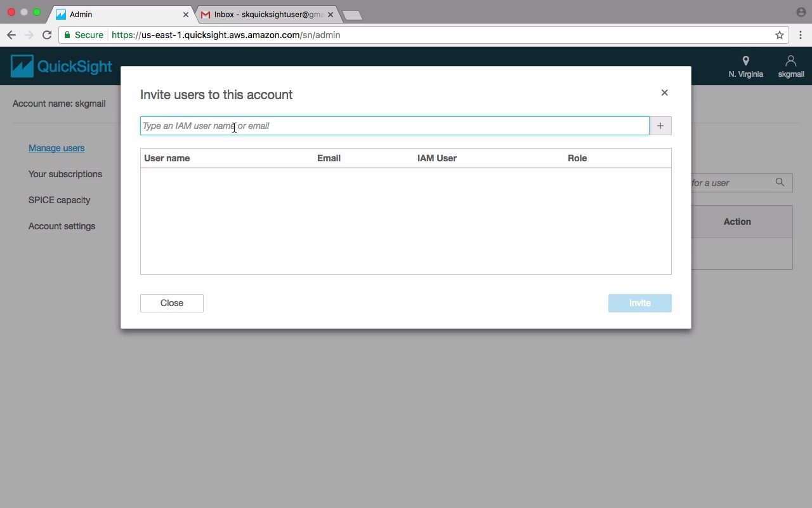Image resolution: width=812 pixels, height=508 pixels.
Task: Click the Secure padlock site info
Action: tap(83, 35)
